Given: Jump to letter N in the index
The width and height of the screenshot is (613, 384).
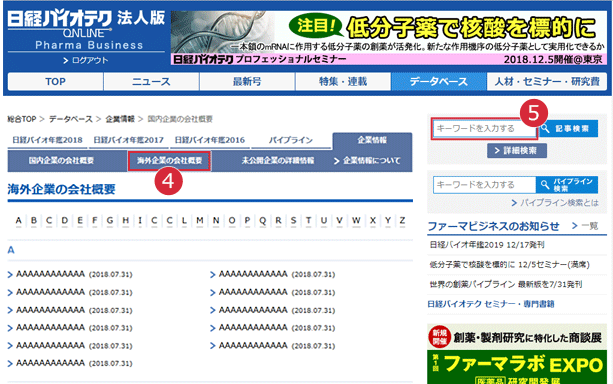Looking at the screenshot, I should 216,221.
